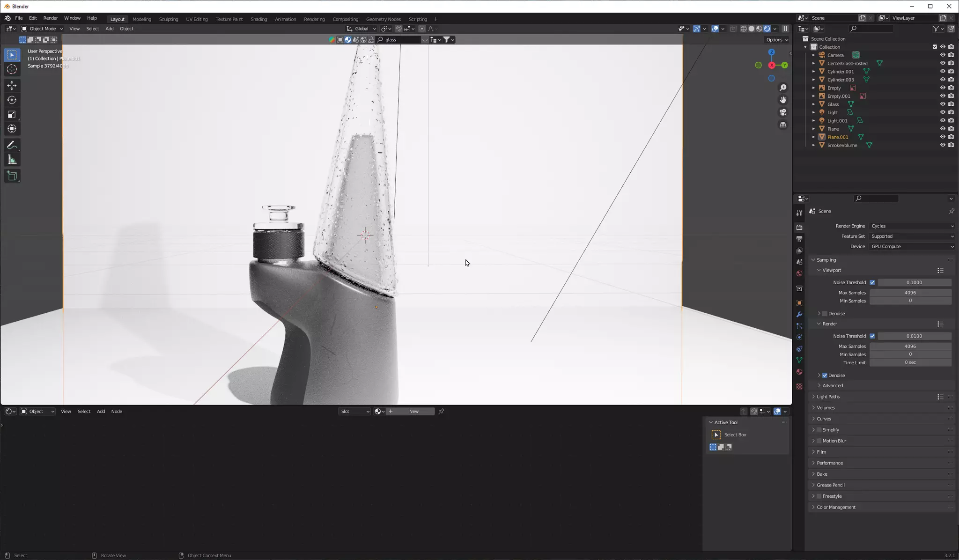
Task: Select the Transform tool
Action: (x=12, y=129)
